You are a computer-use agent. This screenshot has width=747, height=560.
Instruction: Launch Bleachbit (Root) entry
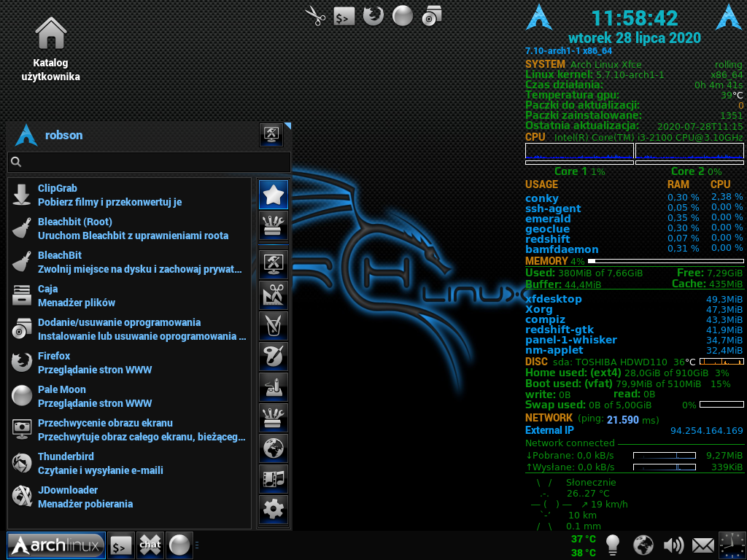(129, 228)
